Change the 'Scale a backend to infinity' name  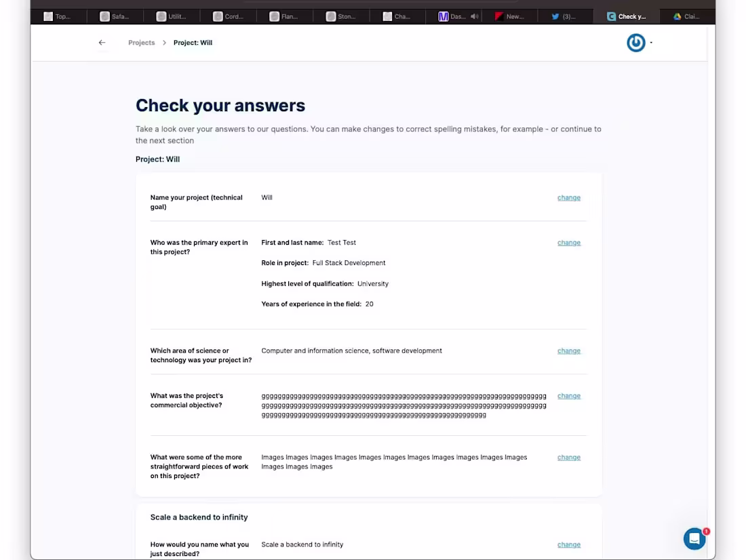coord(568,544)
